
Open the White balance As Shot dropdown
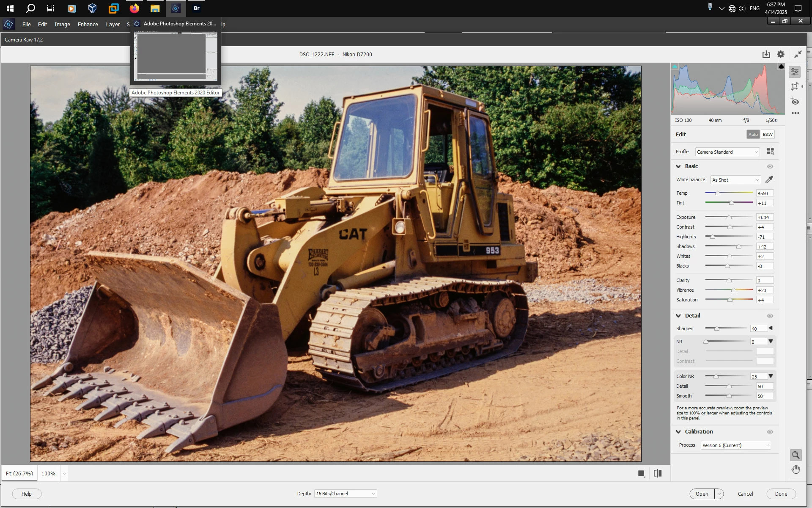click(x=735, y=180)
